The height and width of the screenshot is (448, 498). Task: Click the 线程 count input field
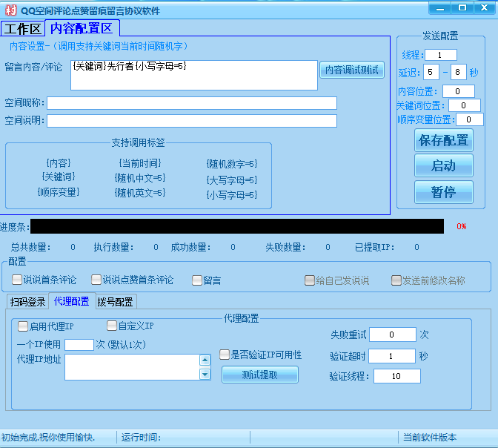(440, 55)
